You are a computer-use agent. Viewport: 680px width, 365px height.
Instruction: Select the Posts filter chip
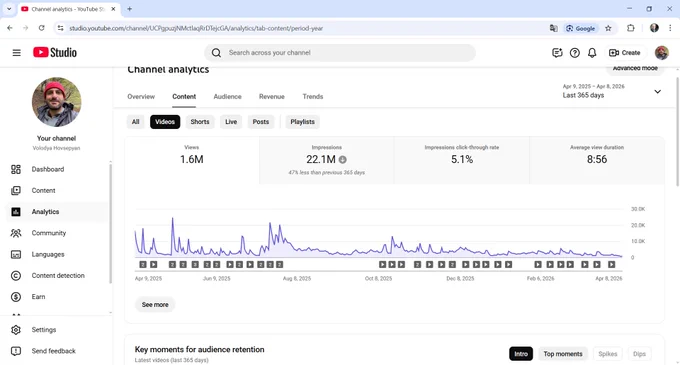(x=261, y=122)
